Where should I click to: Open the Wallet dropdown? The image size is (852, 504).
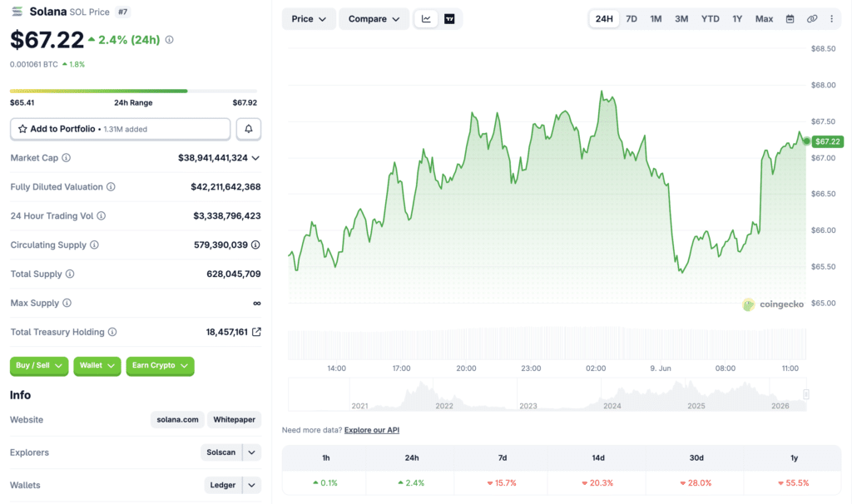pos(97,365)
